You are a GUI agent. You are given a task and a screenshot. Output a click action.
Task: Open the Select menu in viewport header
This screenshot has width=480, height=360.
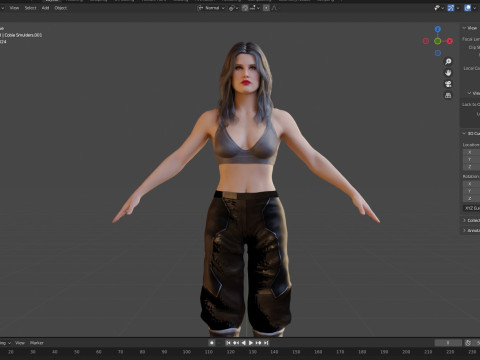[x=30, y=8]
